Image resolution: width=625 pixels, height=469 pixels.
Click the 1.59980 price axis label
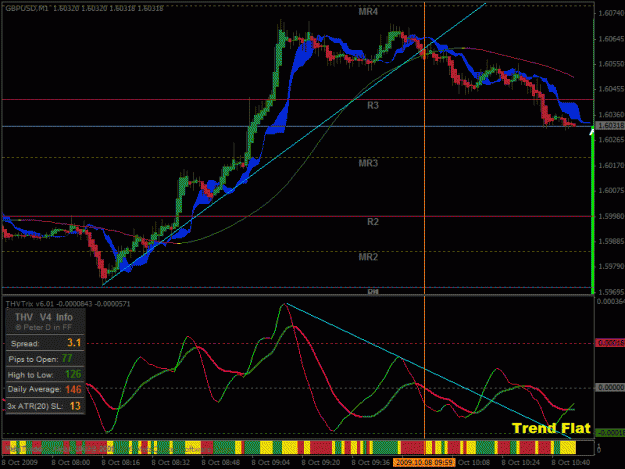coord(611,216)
